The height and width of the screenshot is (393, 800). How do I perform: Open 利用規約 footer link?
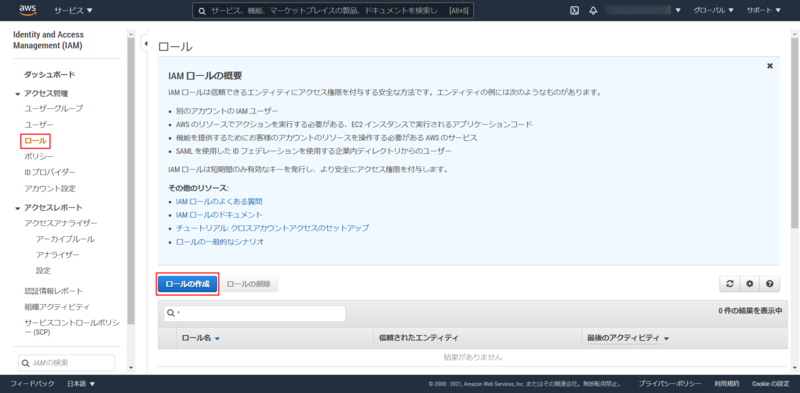[727, 384]
